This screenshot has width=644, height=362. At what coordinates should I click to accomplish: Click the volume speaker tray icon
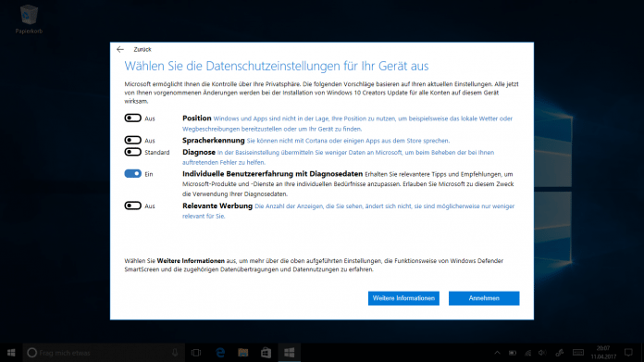542,353
